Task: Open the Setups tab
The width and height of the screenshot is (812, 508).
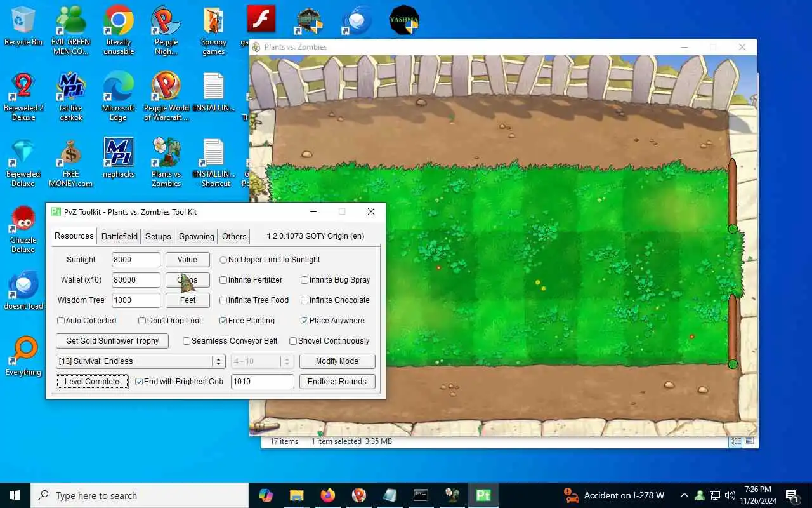Action: [x=158, y=236]
